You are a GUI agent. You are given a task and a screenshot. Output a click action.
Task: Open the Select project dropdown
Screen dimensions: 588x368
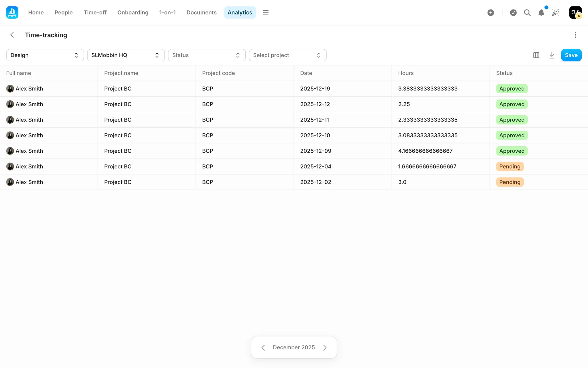click(288, 55)
